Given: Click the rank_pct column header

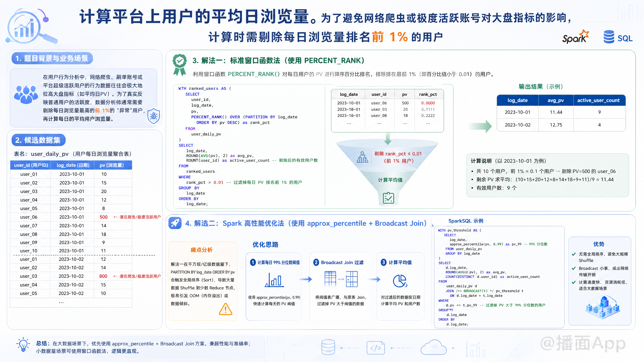Looking at the screenshot, I should (x=428, y=94).
